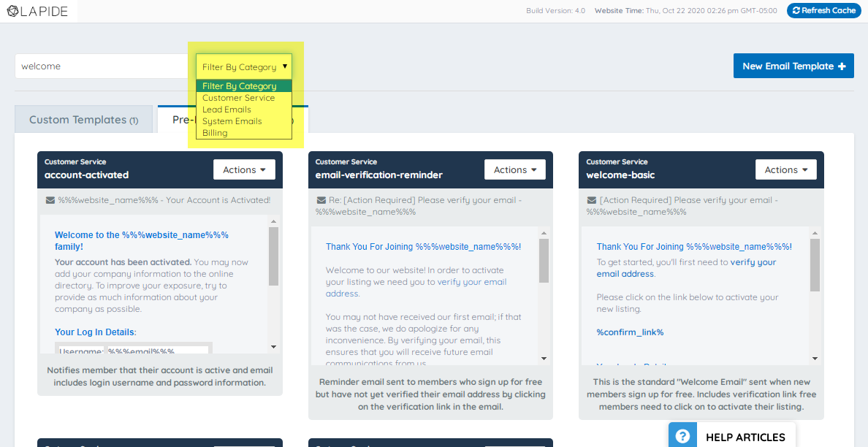
Task: Click the Refresh Cache button
Action: (823, 10)
